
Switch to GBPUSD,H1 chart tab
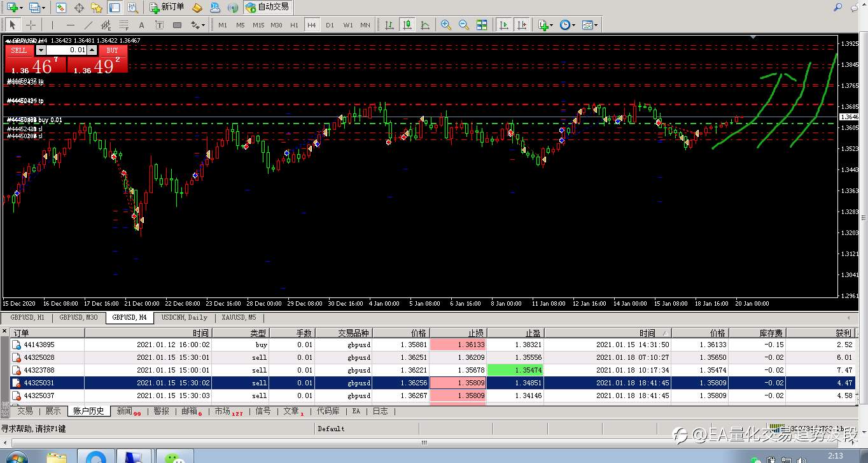27,317
